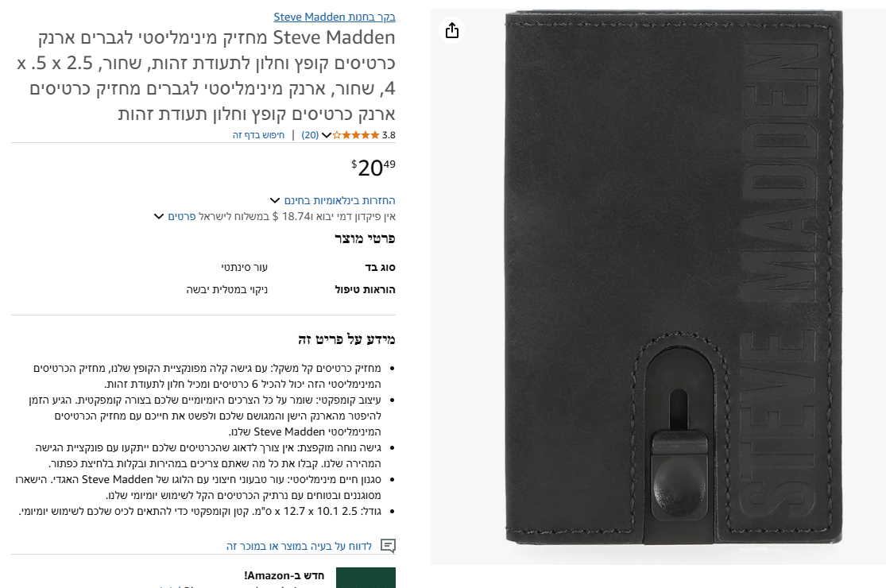Click the $20.49 price
The height and width of the screenshot is (588, 886).
pos(373,168)
